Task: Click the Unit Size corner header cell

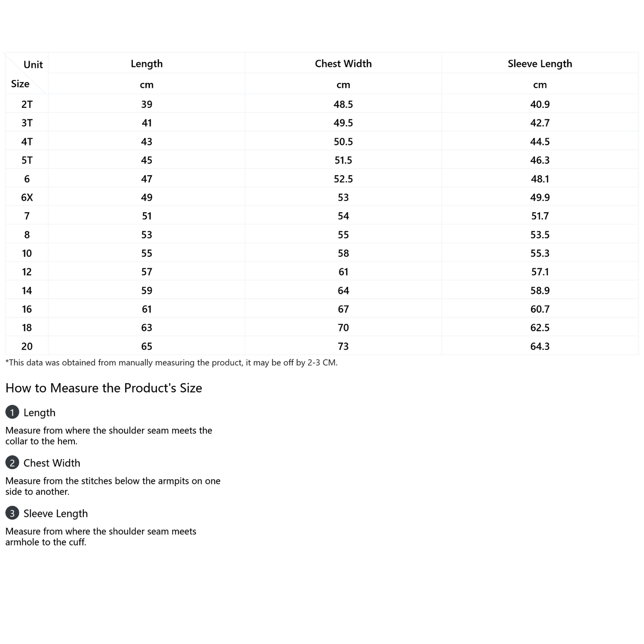Action: 27,74
